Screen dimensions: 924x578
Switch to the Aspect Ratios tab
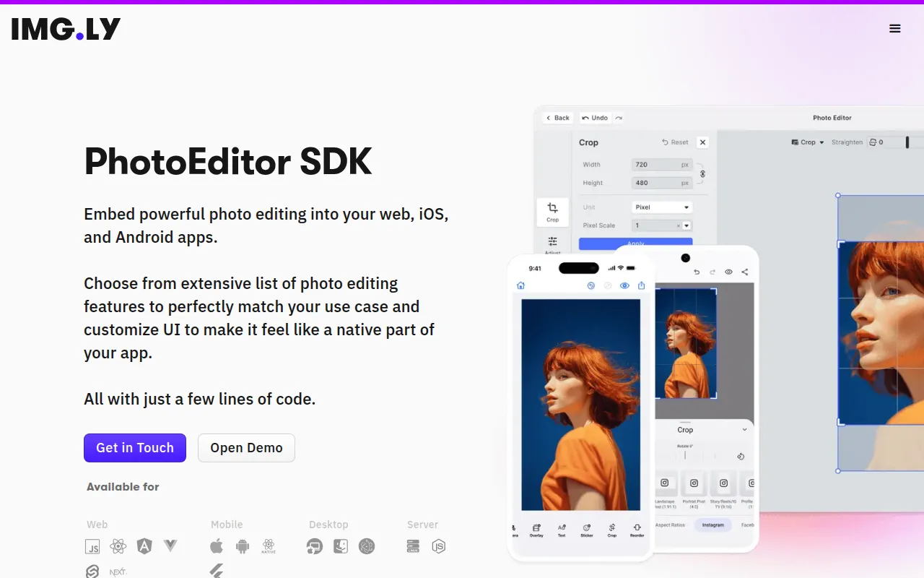click(x=670, y=525)
